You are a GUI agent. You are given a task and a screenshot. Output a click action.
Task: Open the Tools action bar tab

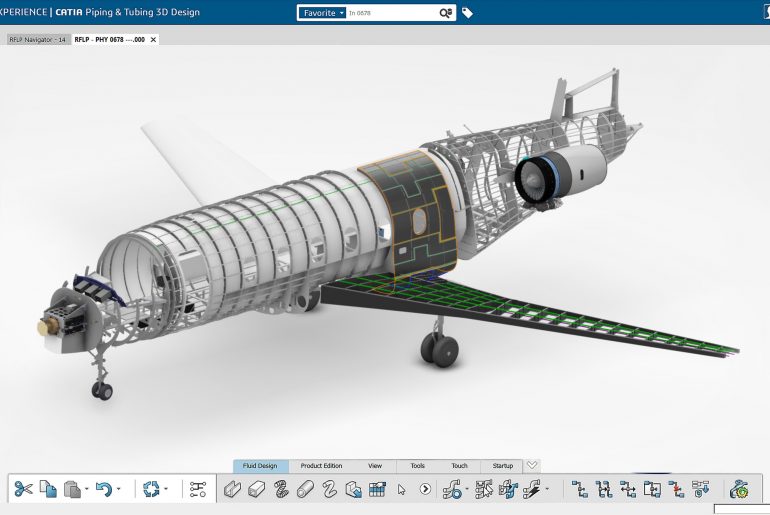(417, 466)
